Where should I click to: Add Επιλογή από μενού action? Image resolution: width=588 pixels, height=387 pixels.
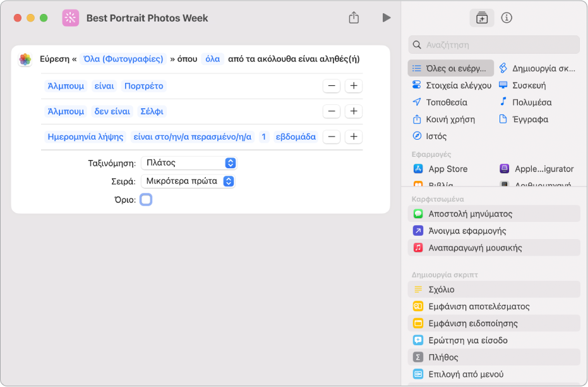[x=494, y=374]
